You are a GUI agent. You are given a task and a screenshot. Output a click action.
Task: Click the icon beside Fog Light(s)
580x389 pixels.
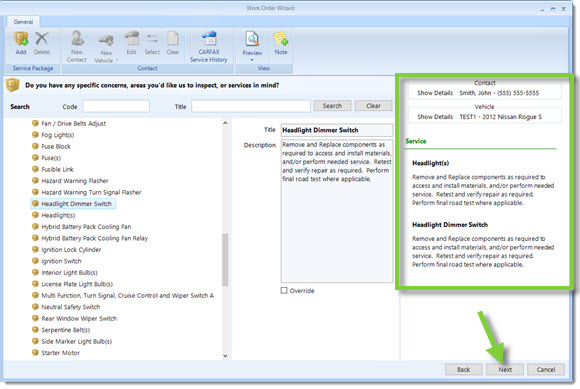click(x=36, y=135)
